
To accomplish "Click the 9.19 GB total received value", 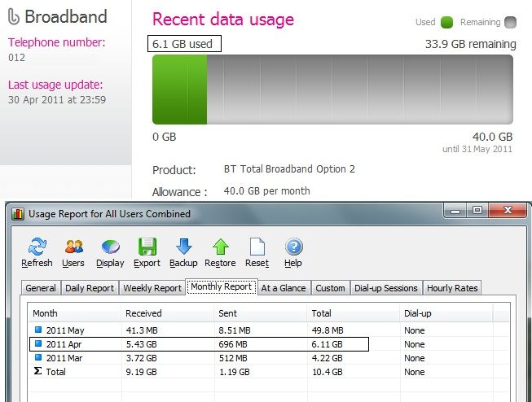I will coord(142,372).
